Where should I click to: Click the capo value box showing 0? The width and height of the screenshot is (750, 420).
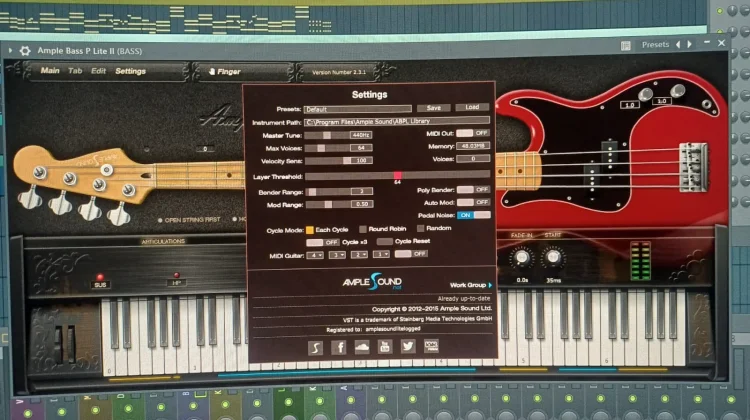click(x=205, y=149)
